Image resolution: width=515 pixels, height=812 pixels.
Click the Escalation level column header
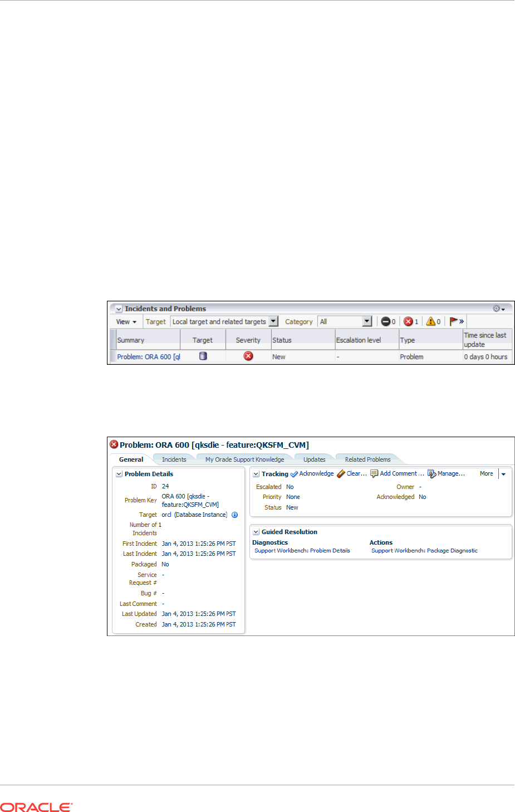coord(367,340)
